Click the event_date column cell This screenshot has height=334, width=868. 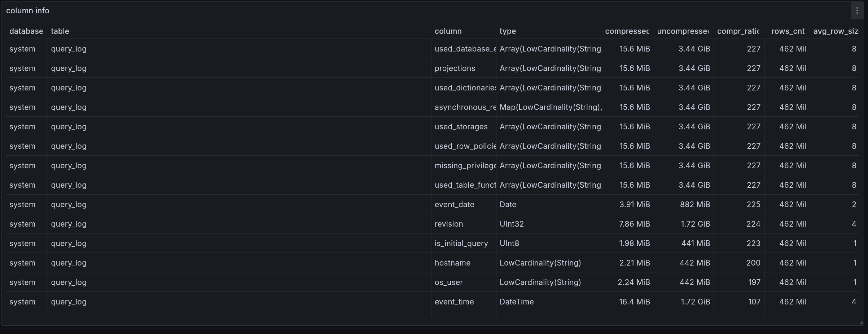tap(454, 205)
